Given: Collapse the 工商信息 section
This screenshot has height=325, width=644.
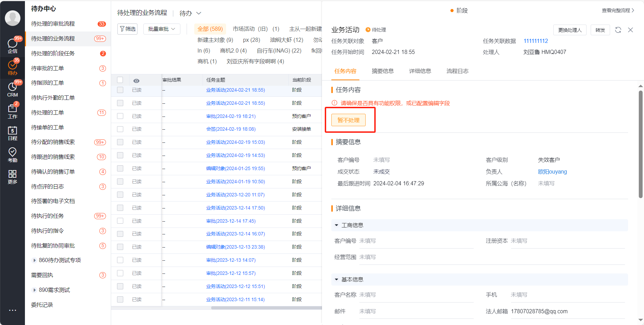Looking at the screenshot, I should (336, 225).
